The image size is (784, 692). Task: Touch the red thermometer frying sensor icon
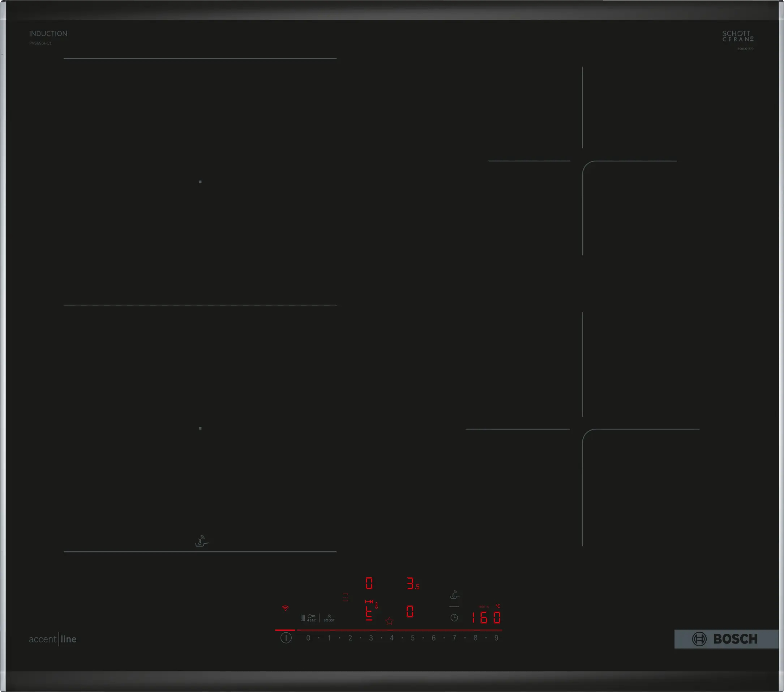pyautogui.click(x=377, y=605)
